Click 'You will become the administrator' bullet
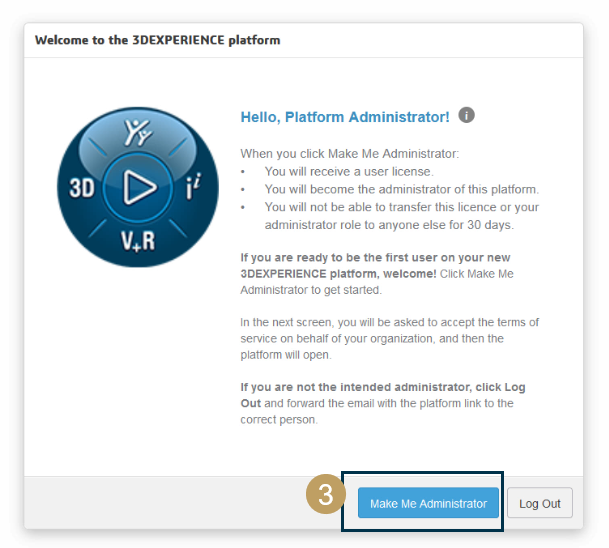This screenshot has width=609, height=548. click(402, 189)
